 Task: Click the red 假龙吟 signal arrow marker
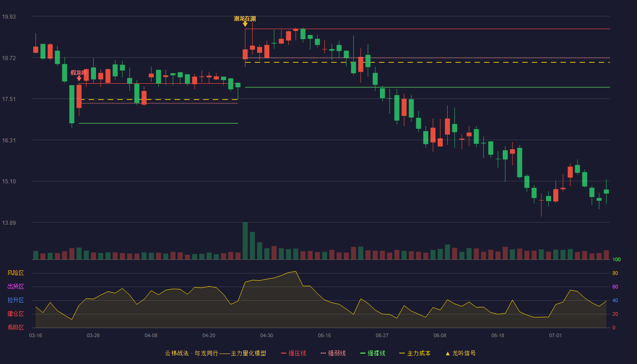pos(79,78)
